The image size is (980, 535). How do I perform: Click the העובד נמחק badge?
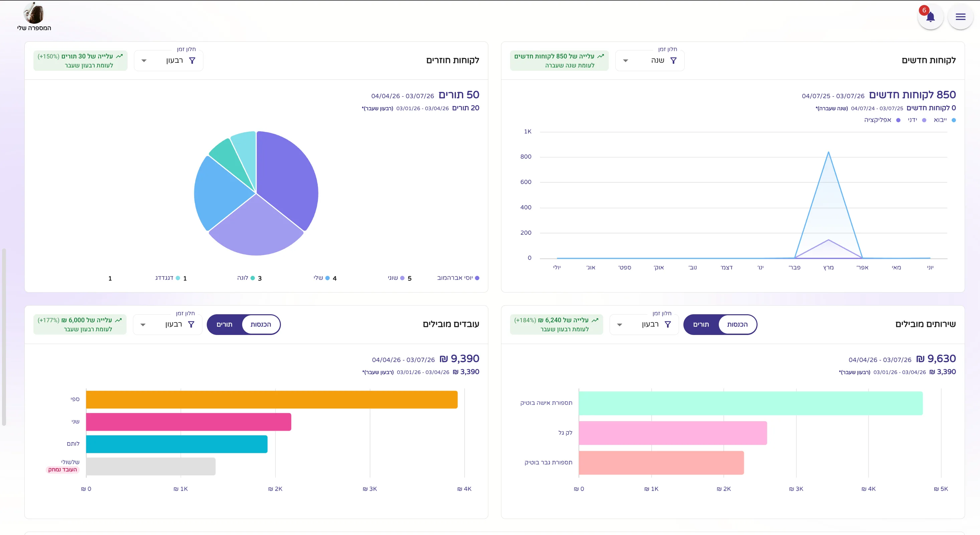pyautogui.click(x=62, y=470)
